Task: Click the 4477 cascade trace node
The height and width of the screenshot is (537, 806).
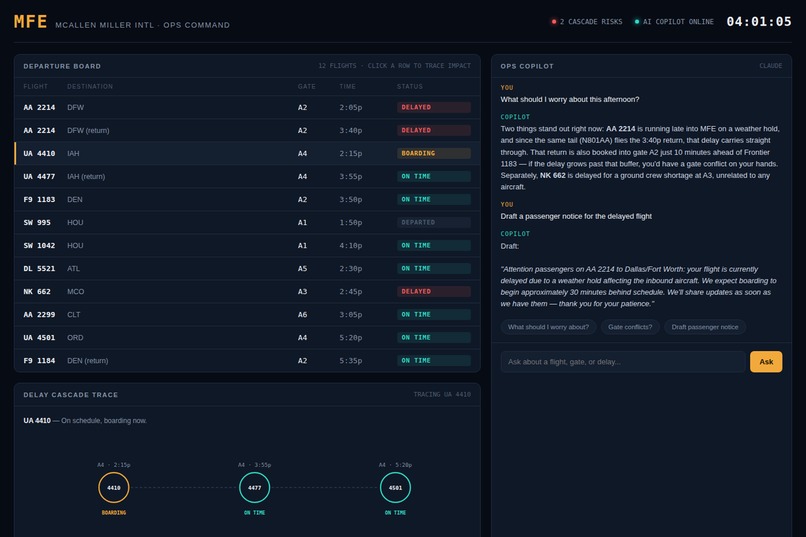Action: coord(254,488)
